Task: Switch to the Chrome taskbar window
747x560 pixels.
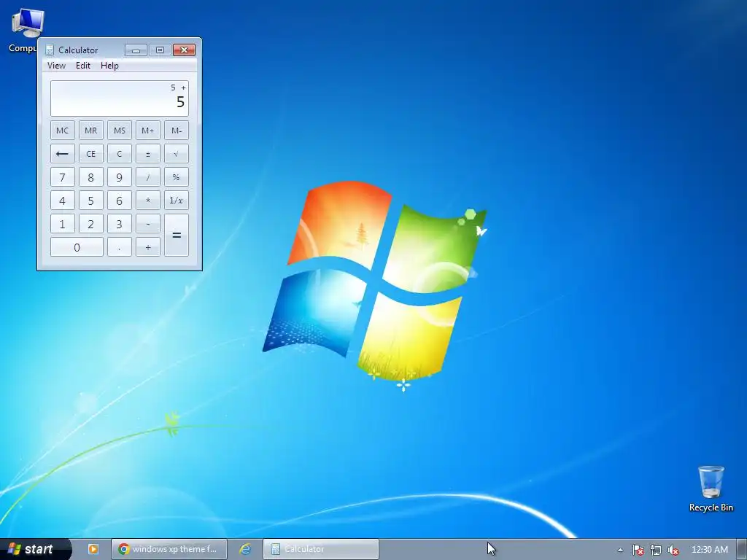Action: tap(169, 549)
